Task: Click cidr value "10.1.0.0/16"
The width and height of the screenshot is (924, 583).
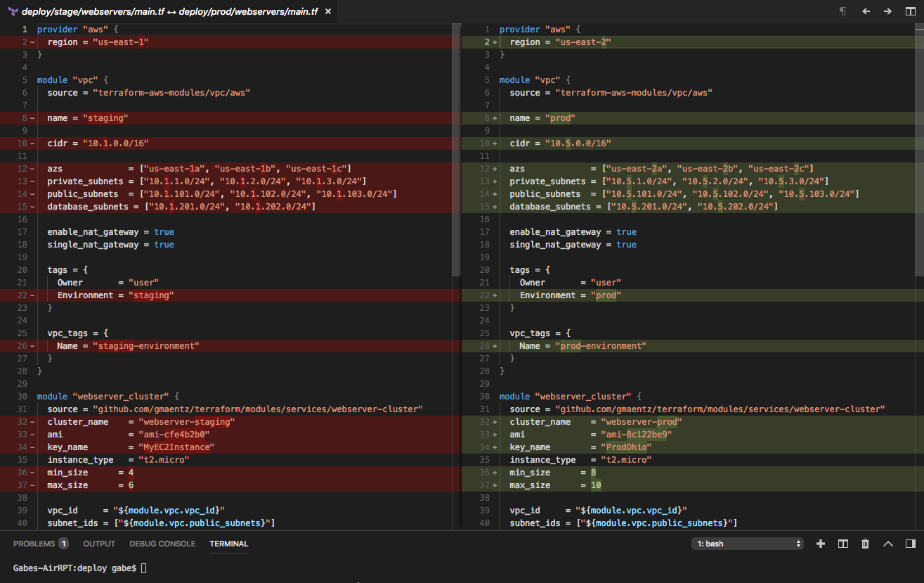Action: tap(116, 143)
